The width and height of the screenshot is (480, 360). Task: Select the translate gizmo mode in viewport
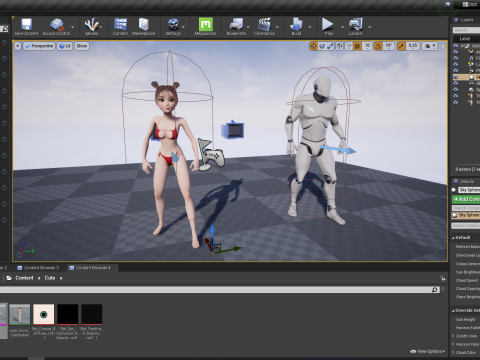pos(313,46)
